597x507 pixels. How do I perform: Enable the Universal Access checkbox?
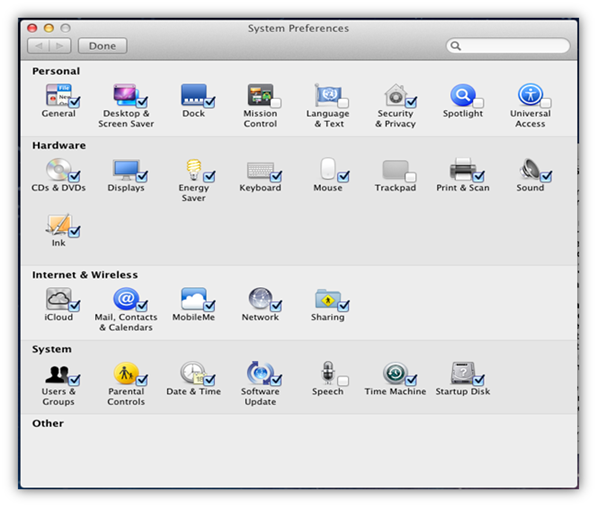point(546,103)
